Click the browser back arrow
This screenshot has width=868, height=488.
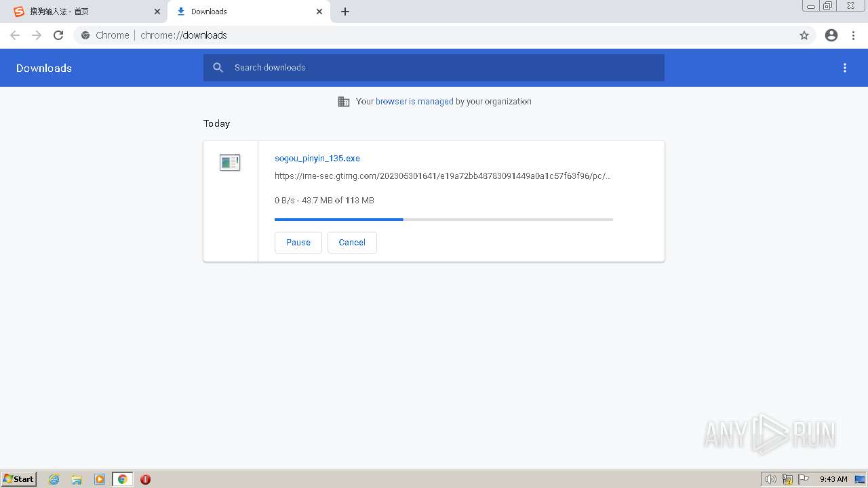(x=15, y=35)
